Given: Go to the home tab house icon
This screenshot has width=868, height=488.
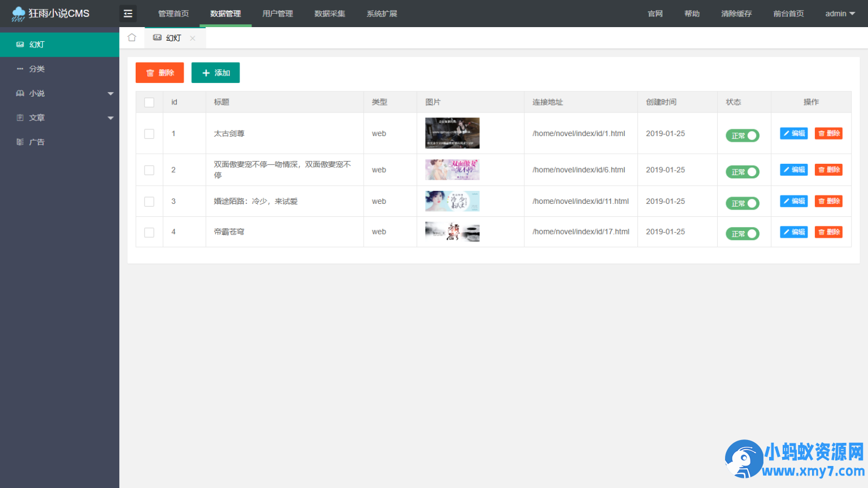Looking at the screenshot, I should click(x=132, y=37).
